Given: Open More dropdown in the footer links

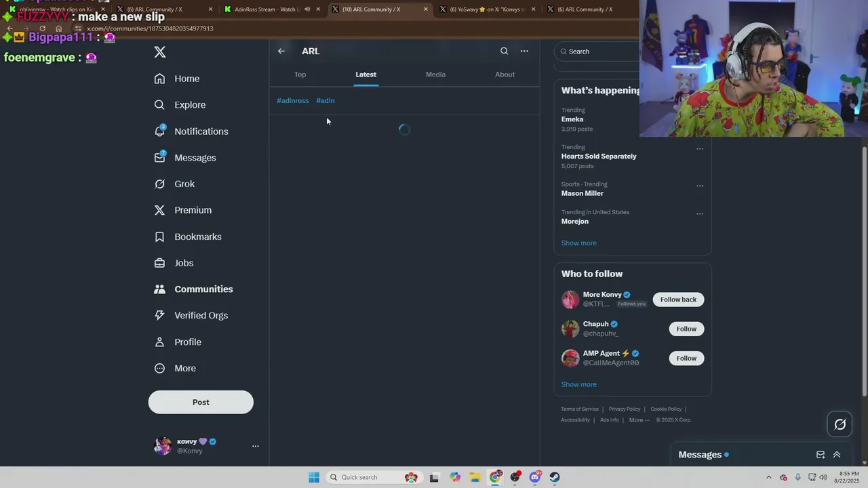Looking at the screenshot, I should [x=639, y=420].
